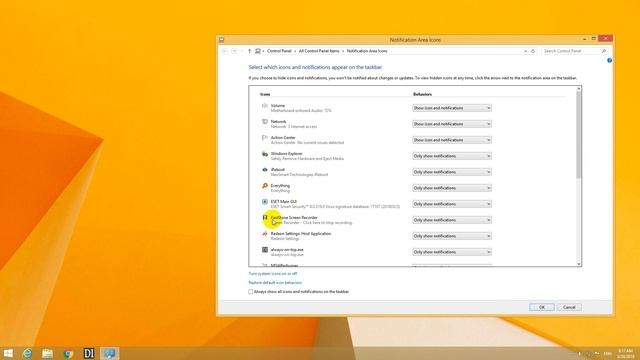The image size is (640, 360).
Task: Open Network behavior dropdown
Action: 451,124
